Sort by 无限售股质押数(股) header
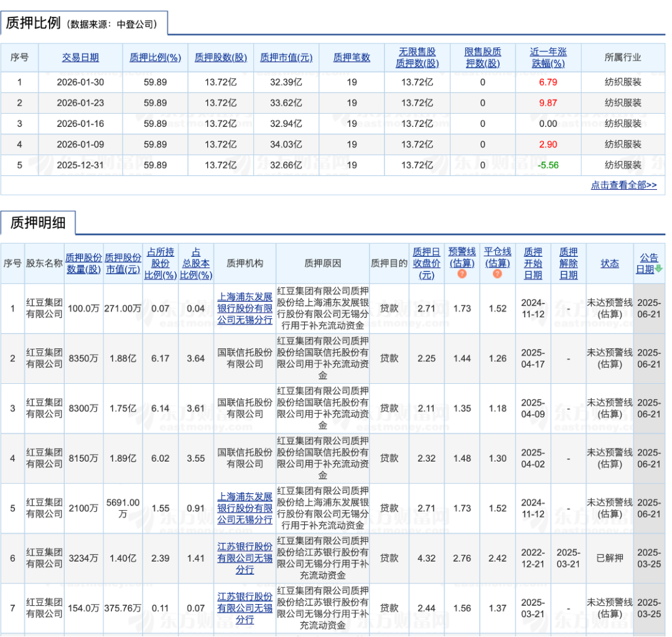 point(417,57)
